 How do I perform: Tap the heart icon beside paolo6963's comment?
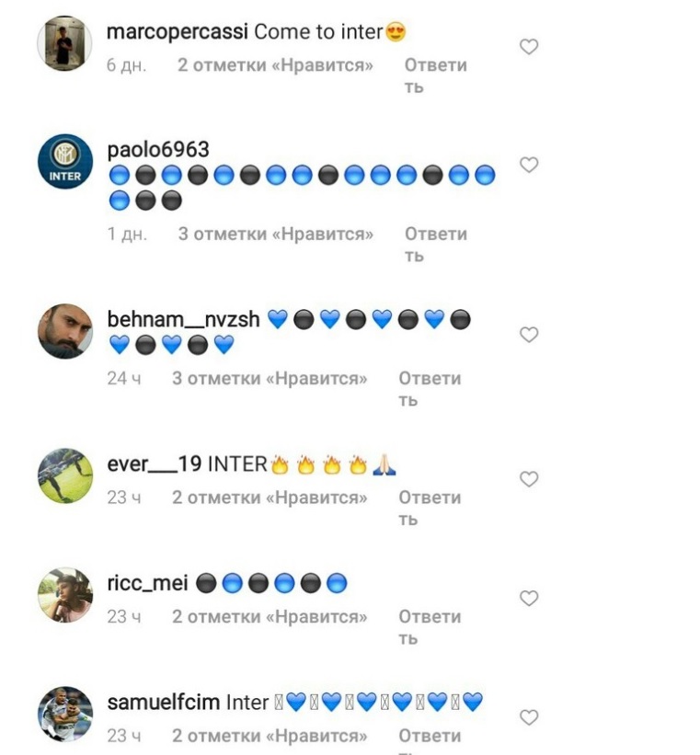pyautogui.click(x=529, y=166)
